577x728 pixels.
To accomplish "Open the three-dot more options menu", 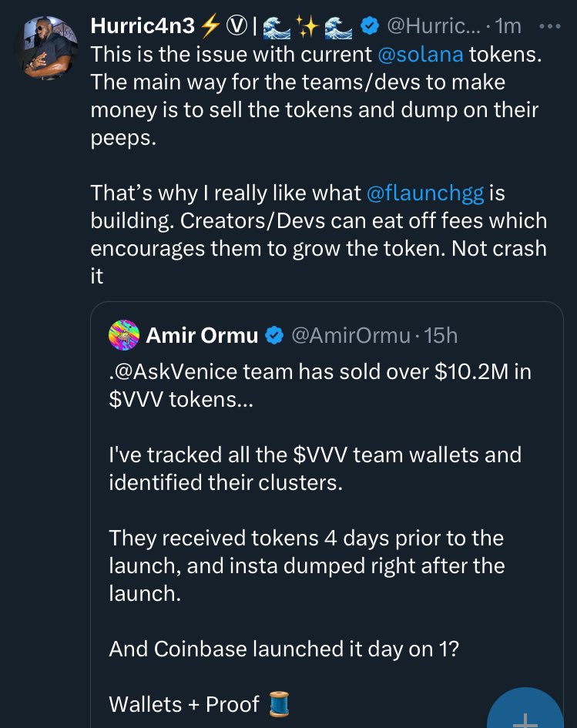I will pyautogui.click(x=551, y=25).
